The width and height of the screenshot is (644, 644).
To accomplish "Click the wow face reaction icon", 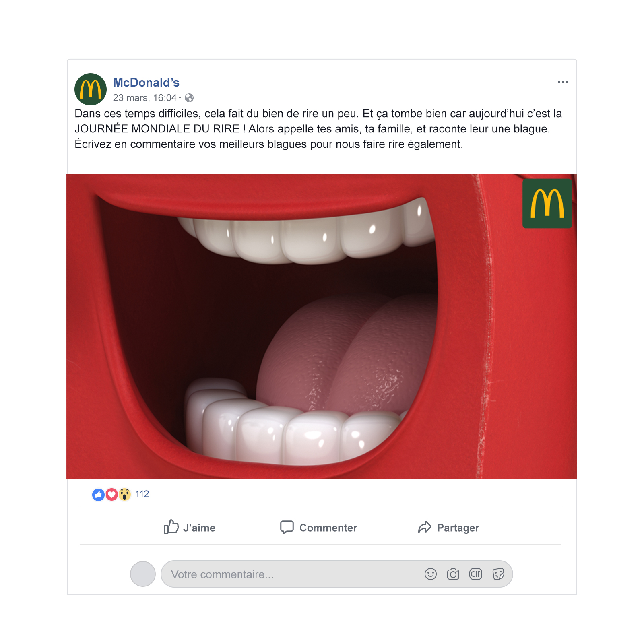I will coord(125,494).
